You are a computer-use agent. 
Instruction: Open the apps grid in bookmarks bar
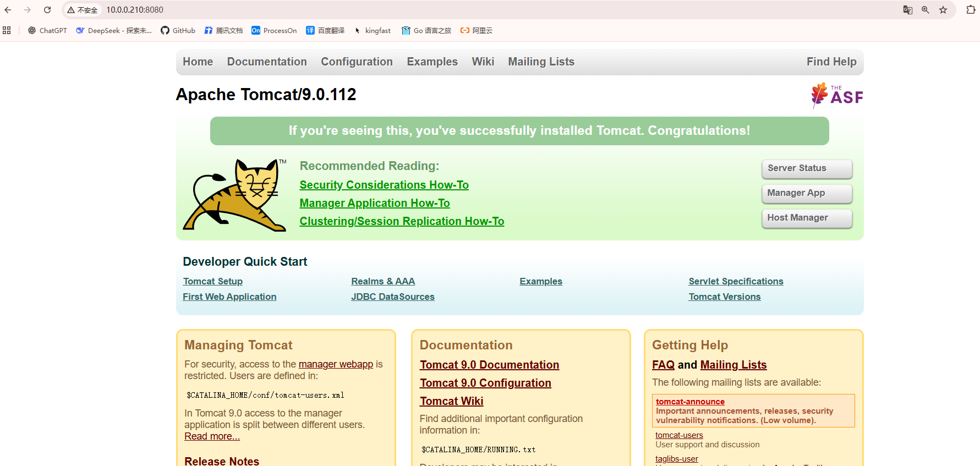click(x=7, y=31)
